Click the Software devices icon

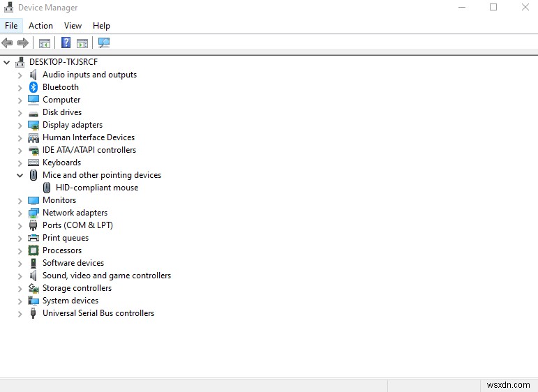[x=33, y=263]
